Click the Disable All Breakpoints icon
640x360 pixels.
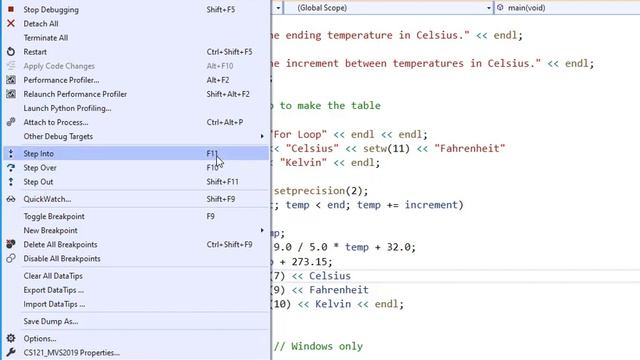tap(11, 258)
